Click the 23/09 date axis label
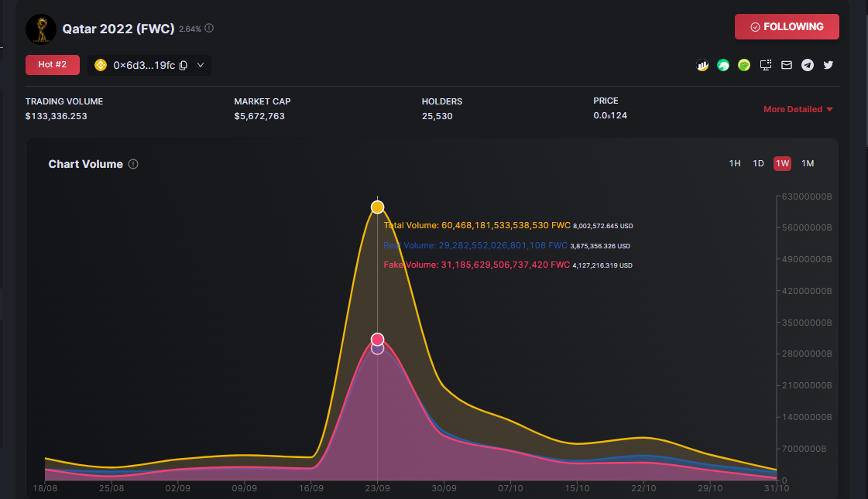Image resolution: width=868 pixels, height=499 pixels. point(378,488)
